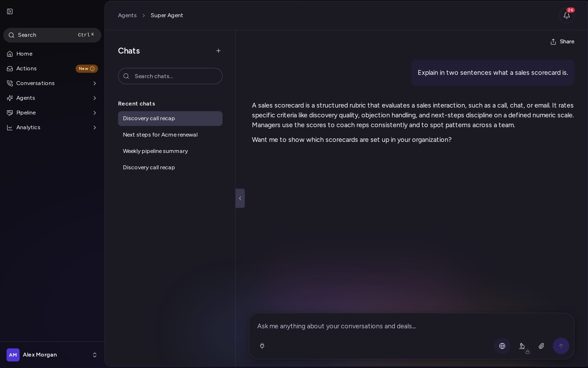Click the info icon on New badge

[x=92, y=69]
